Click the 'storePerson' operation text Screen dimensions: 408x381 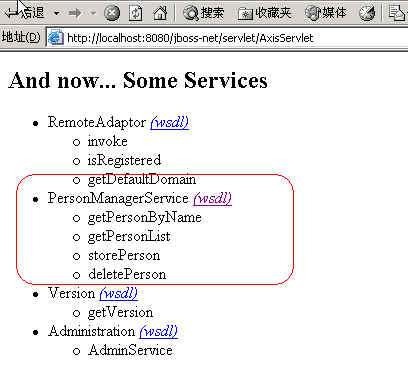(x=124, y=256)
